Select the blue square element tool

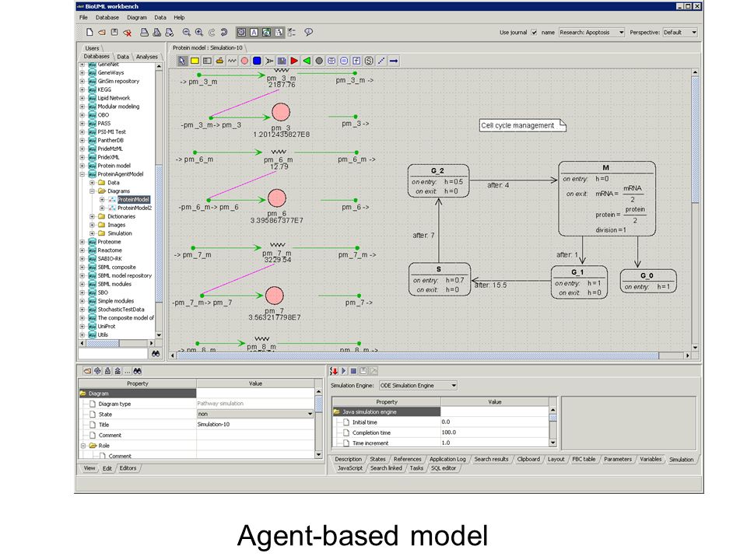pos(257,61)
